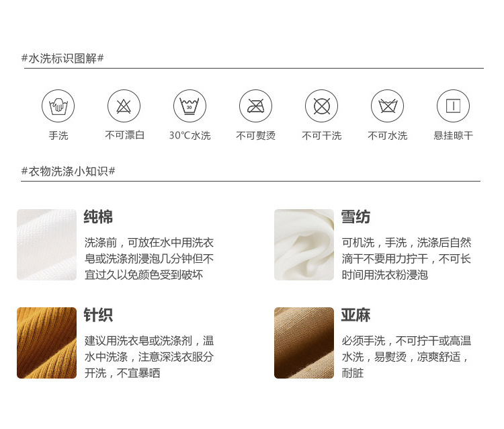Select the 亚麻 heading

pos(355,315)
